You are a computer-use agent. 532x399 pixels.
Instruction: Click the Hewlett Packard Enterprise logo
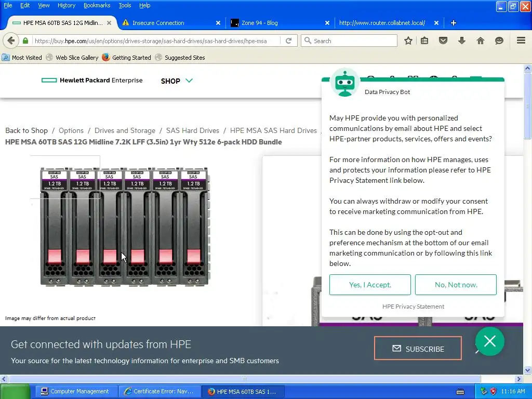point(92,81)
